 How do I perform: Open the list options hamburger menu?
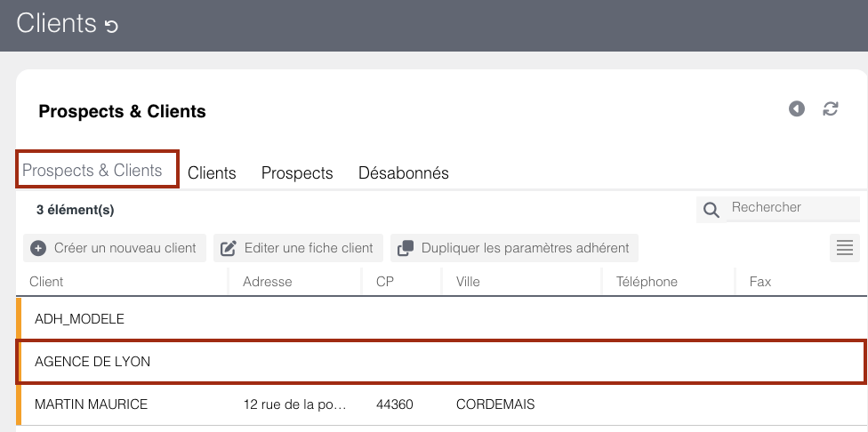(845, 248)
